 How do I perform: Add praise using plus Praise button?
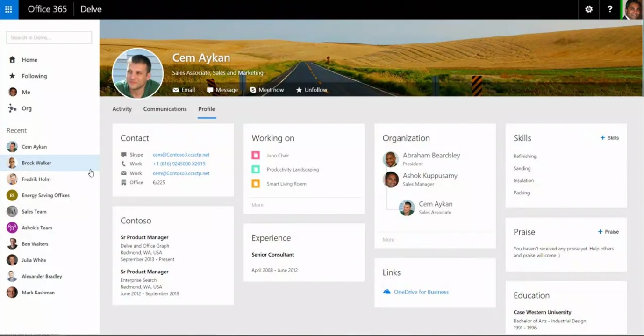point(608,232)
